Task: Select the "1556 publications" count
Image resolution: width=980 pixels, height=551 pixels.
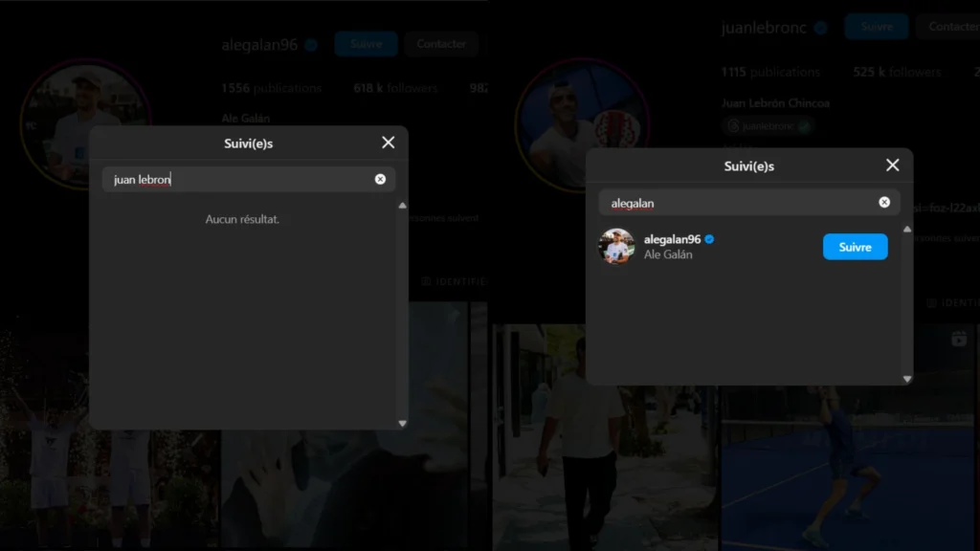Action: point(271,88)
